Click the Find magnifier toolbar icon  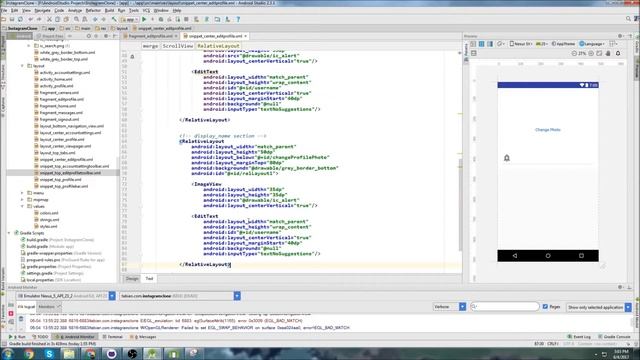(x=76, y=19)
